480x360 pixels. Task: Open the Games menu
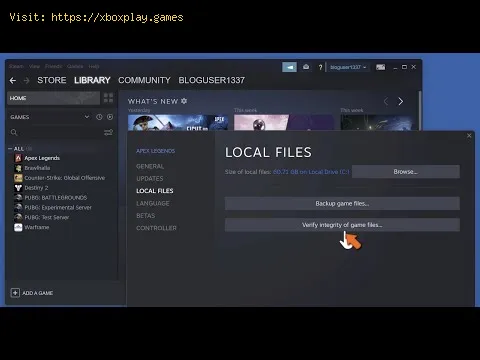[75, 66]
